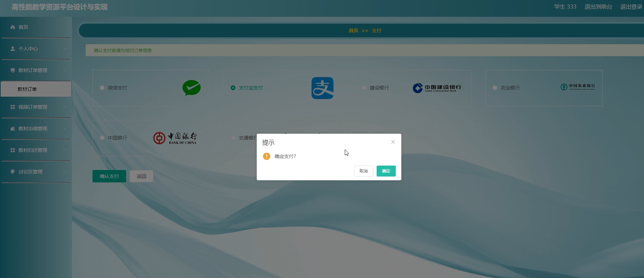
Task: Open 视频订单管理 menu label
Action: [33, 107]
